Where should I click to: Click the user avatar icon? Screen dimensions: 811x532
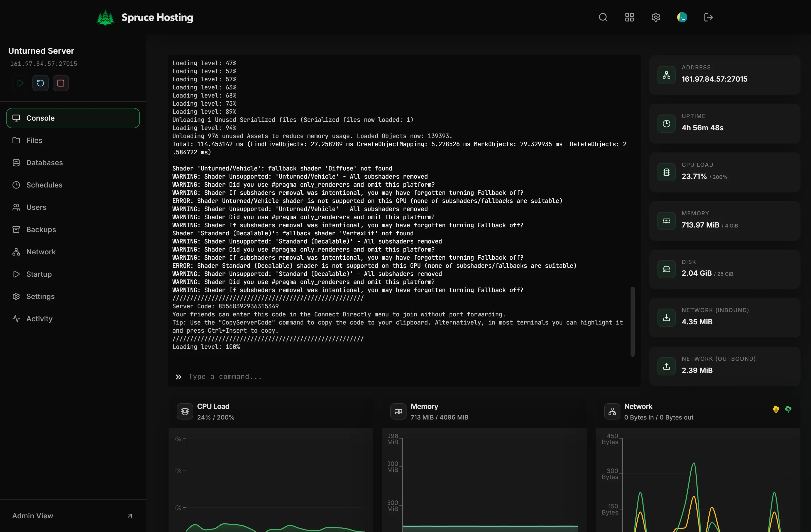pyautogui.click(x=682, y=17)
